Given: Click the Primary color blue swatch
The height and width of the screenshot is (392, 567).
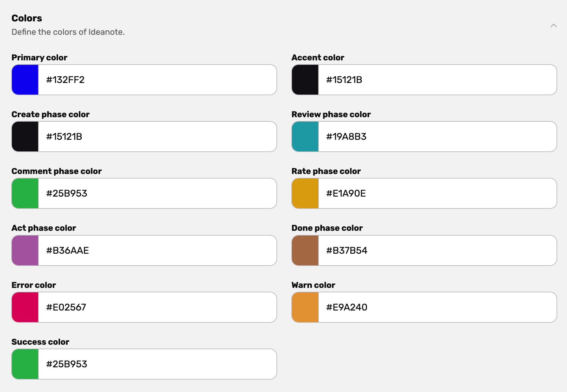Looking at the screenshot, I should coord(25,79).
